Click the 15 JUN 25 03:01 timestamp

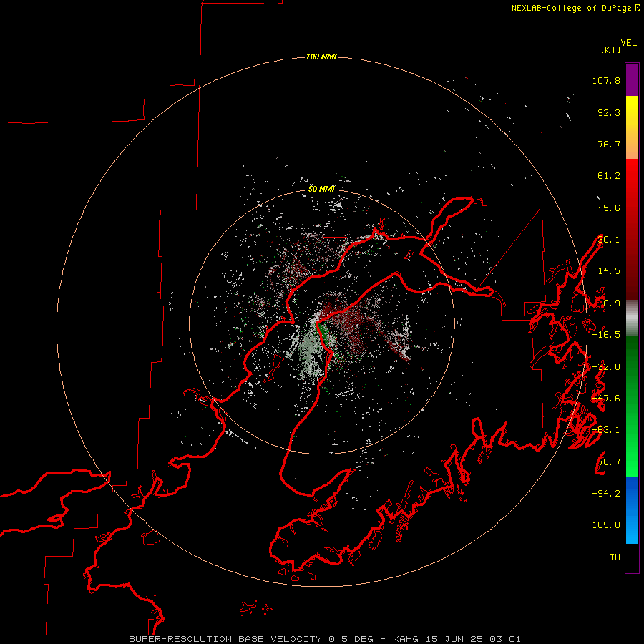pos(473,639)
